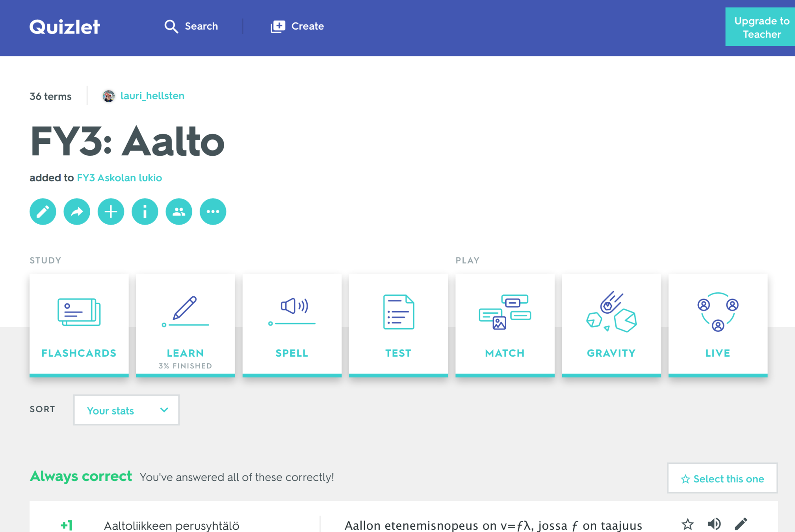795x532 pixels.
Task: Click the people group icon button
Action: coord(179,212)
